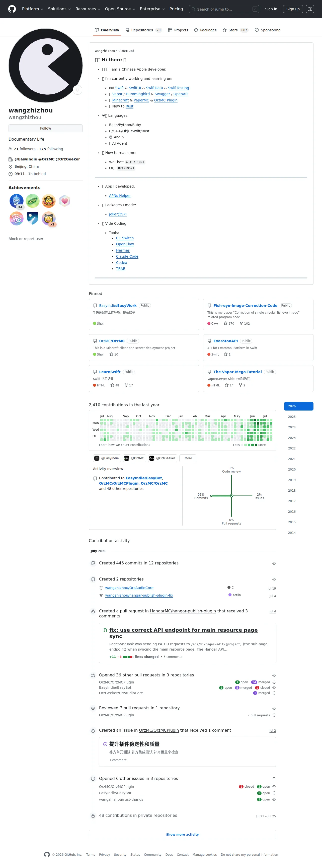Viewport: 322px width, 868px height.
Task: Click the 17 forks count on LearnSwift
Action: point(129,385)
